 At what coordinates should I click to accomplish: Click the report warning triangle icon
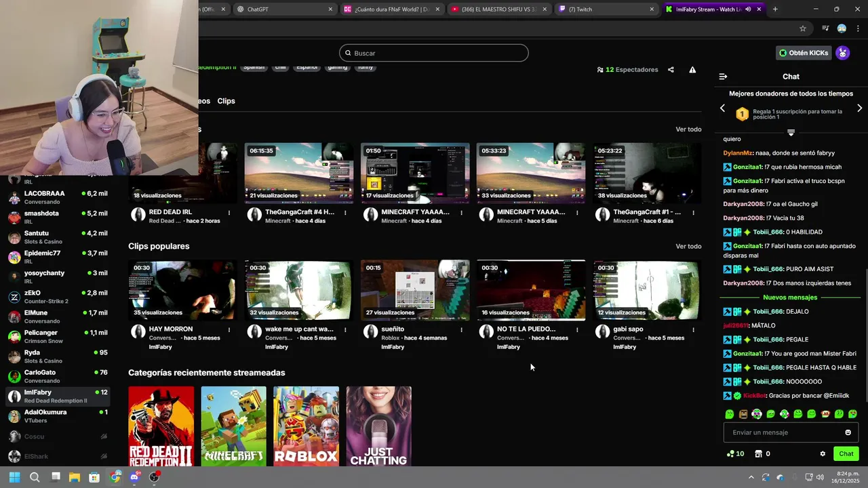(692, 70)
